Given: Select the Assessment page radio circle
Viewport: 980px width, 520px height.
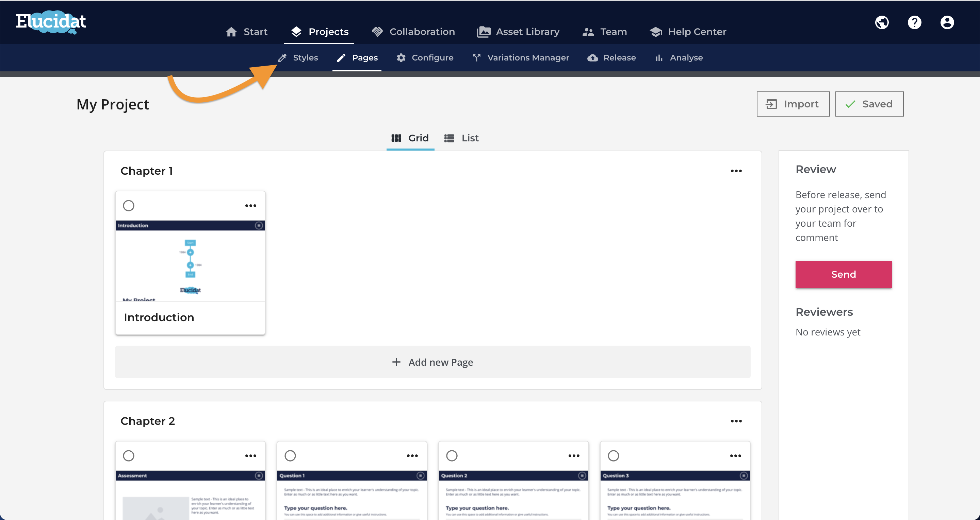Looking at the screenshot, I should (129, 456).
